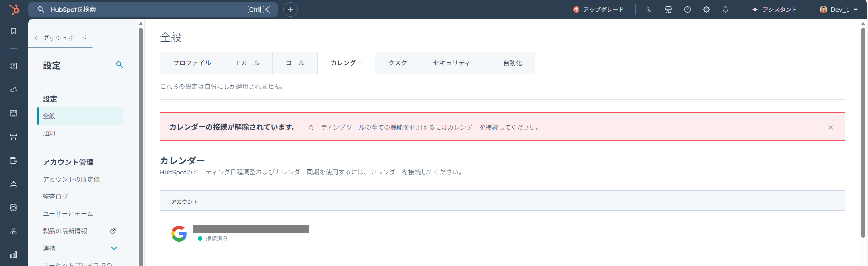Click the アカウント table header
The image size is (868, 266).
[x=185, y=202]
